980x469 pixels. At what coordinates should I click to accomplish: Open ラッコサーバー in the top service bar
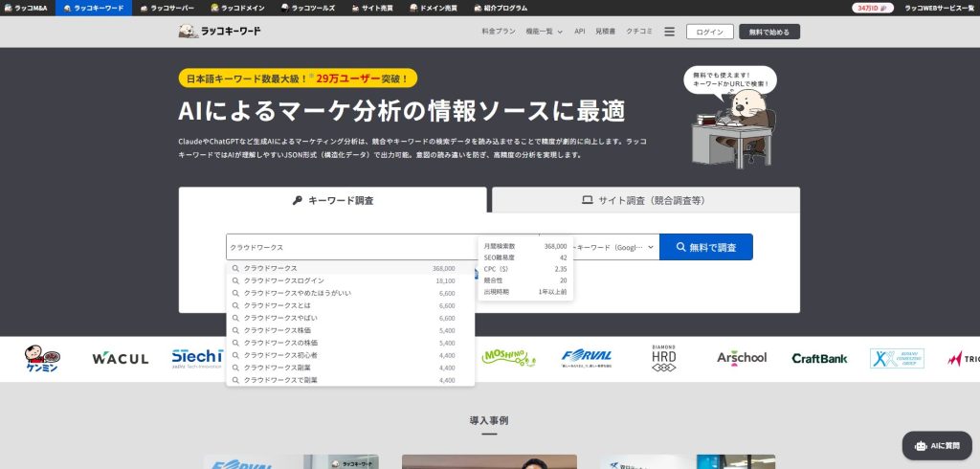click(x=167, y=8)
